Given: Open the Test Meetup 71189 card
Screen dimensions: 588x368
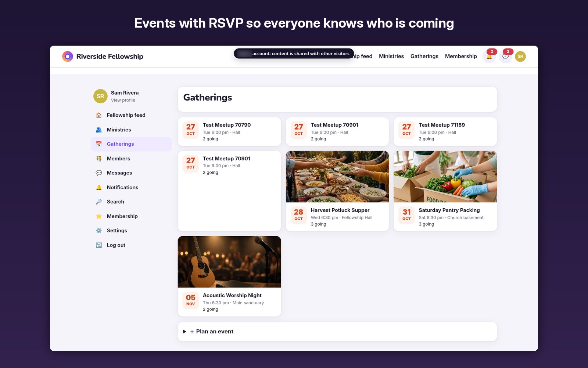Looking at the screenshot, I should [445, 132].
